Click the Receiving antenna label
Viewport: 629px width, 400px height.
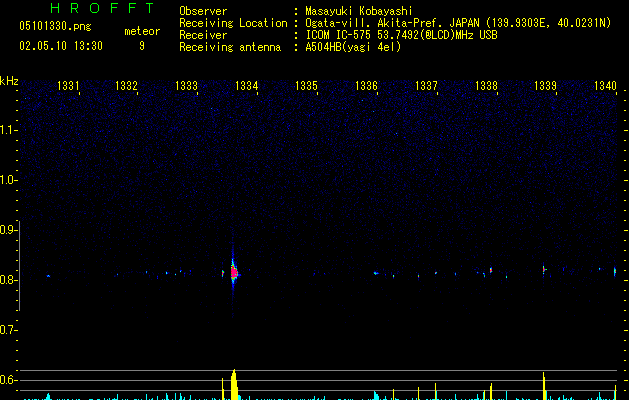click(230, 47)
